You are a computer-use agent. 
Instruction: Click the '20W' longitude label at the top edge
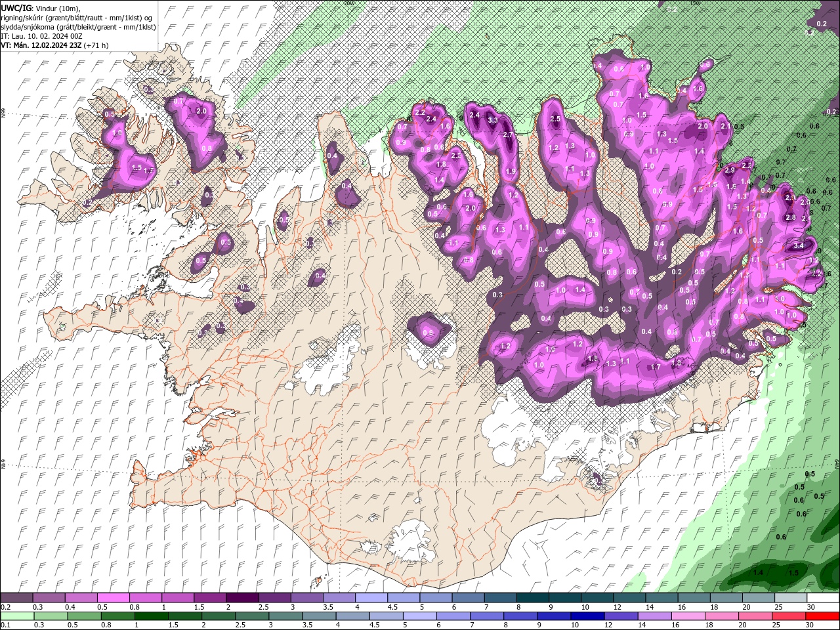(348, 3)
